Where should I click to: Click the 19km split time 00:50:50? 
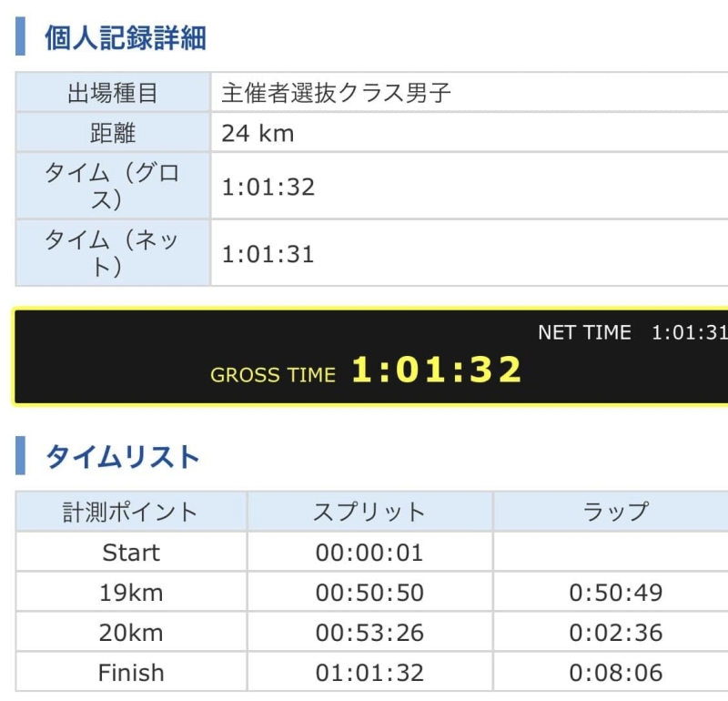tap(369, 593)
